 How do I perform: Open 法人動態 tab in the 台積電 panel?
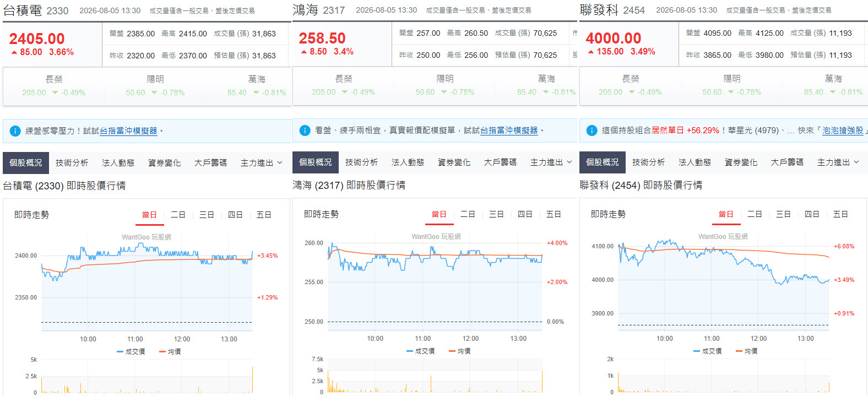click(118, 163)
